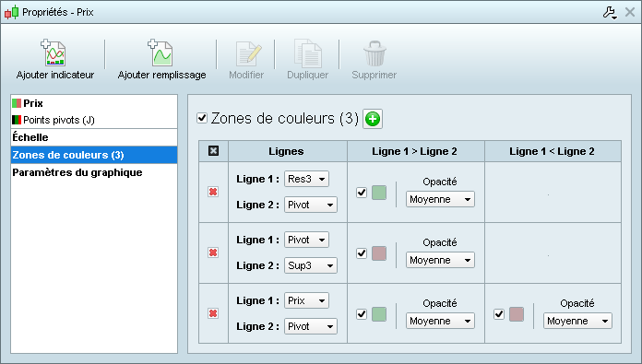Image resolution: width=642 pixels, height=364 pixels.
Task: Click the Modifier pencil icon
Action: (x=248, y=53)
